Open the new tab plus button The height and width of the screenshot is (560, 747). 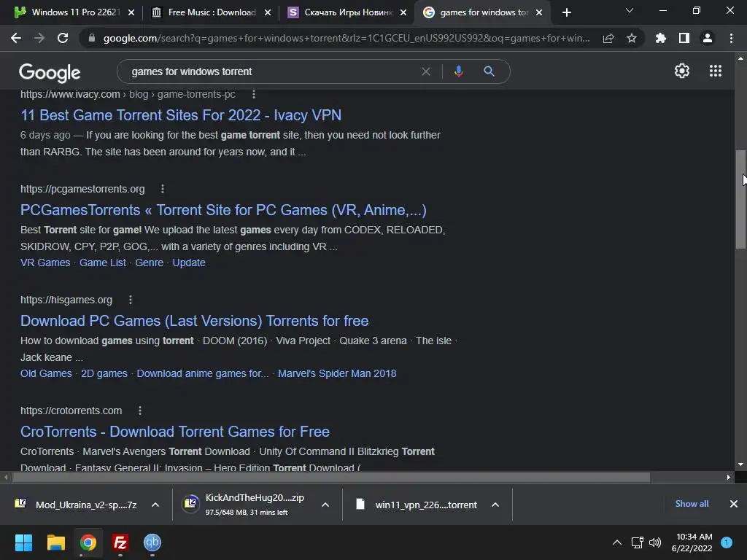(566, 12)
